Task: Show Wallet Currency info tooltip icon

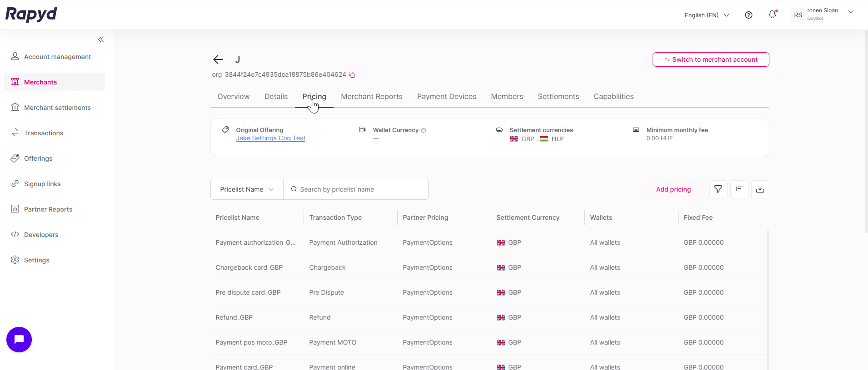Action: [x=424, y=130]
